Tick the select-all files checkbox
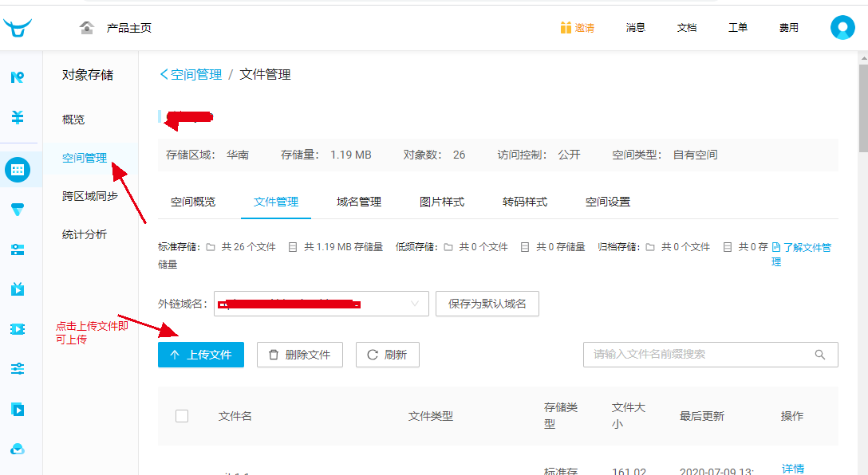This screenshot has width=868, height=475. [182, 416]
